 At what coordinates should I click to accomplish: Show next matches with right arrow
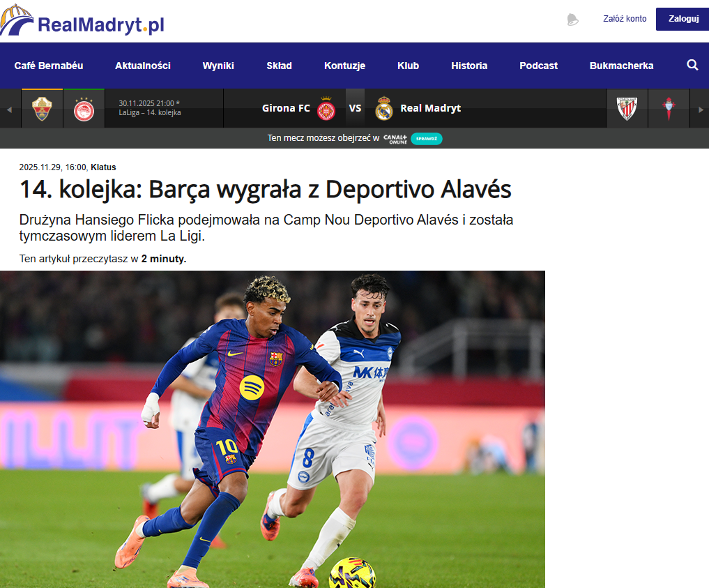701,110
